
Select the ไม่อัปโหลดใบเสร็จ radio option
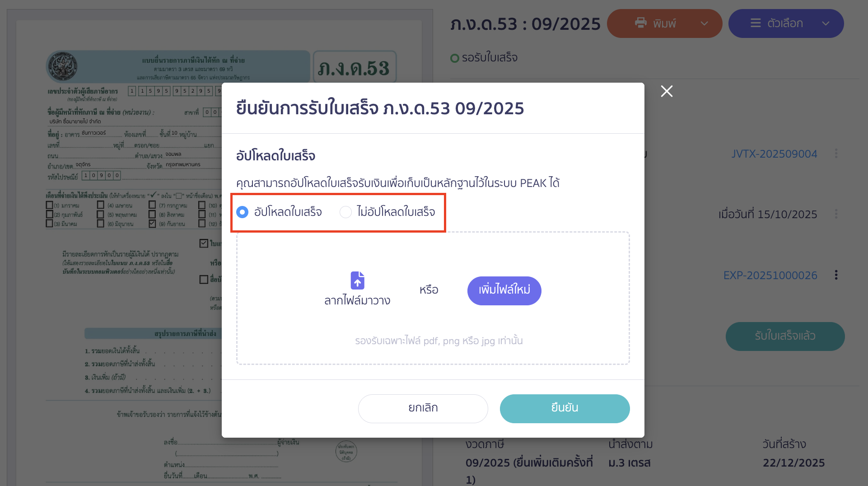click(x=346, y=212)
